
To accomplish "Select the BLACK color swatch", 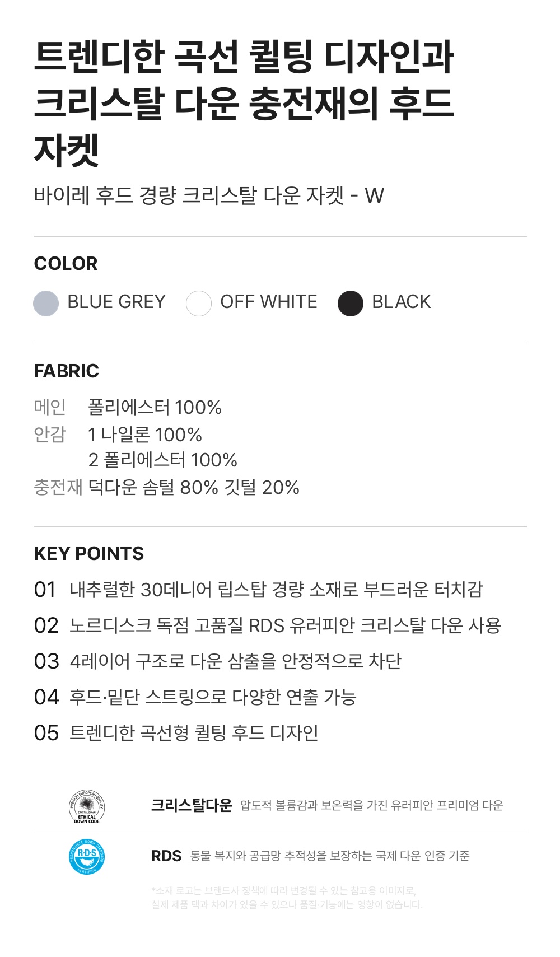I will tap(351, 304).
